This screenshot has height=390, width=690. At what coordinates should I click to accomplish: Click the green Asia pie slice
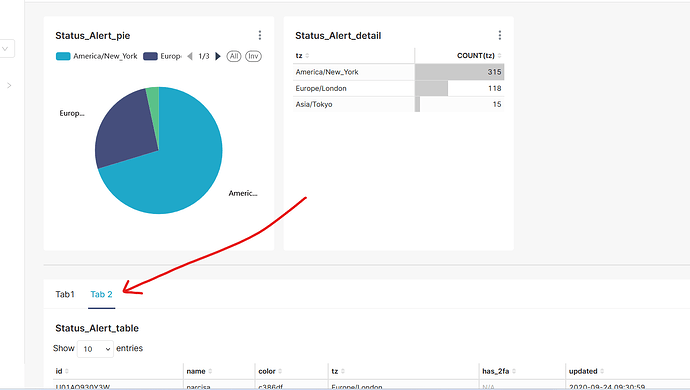pyautogui.click(x=154, y=106)
